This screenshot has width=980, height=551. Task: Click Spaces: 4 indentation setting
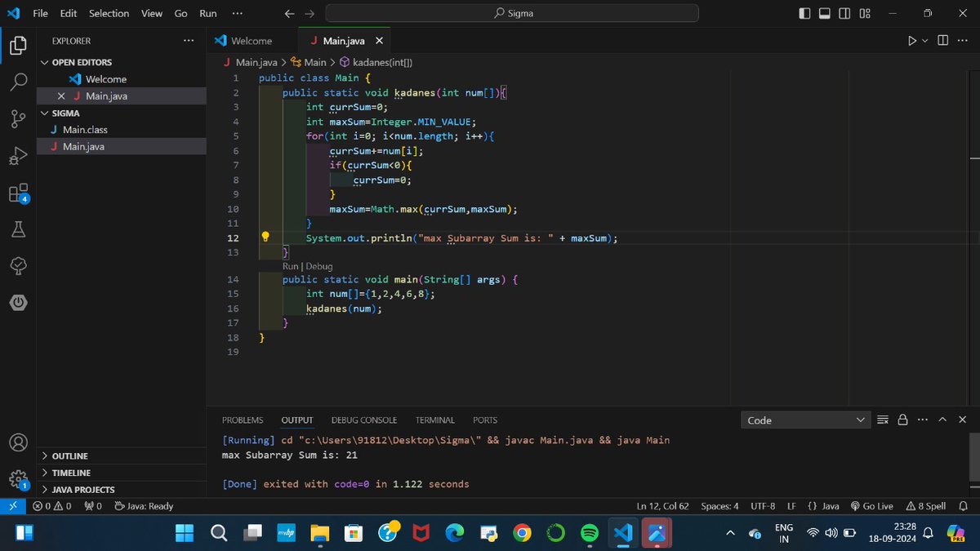click(719, 506)
